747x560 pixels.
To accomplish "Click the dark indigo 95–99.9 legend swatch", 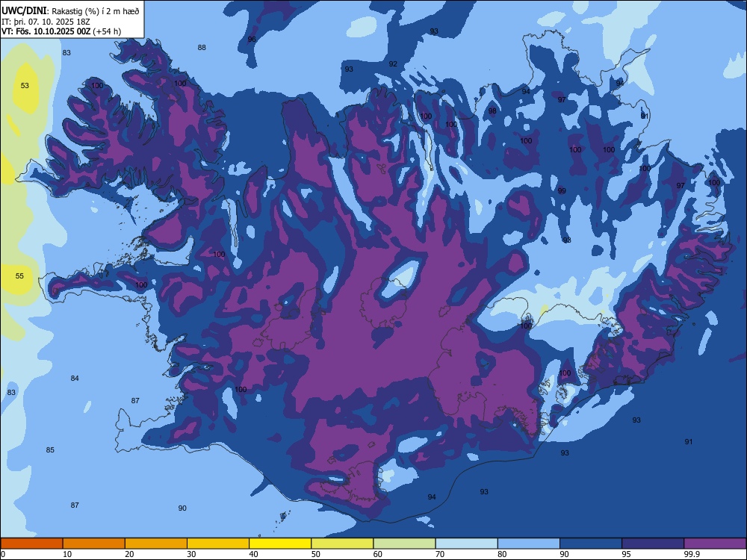I will click(x=653, y=544).
